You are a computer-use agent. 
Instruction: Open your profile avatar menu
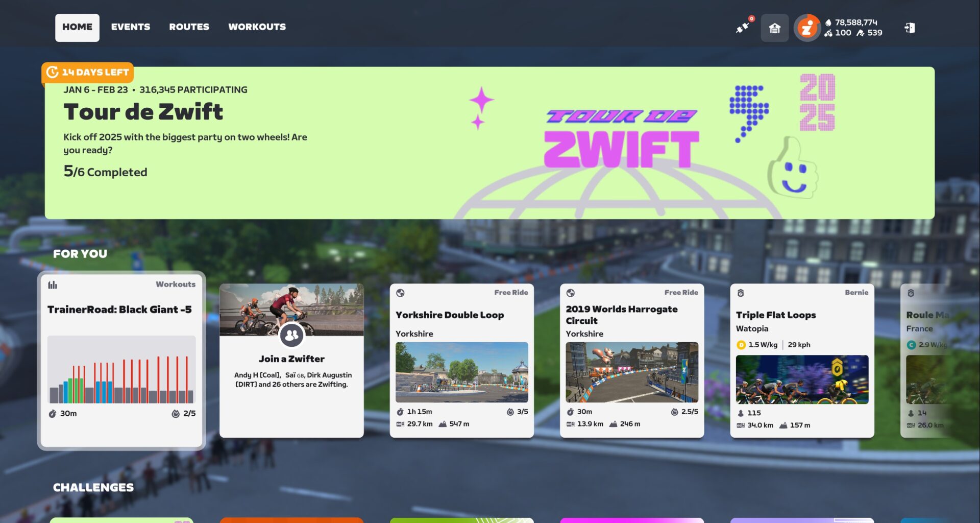click(807, 28)
